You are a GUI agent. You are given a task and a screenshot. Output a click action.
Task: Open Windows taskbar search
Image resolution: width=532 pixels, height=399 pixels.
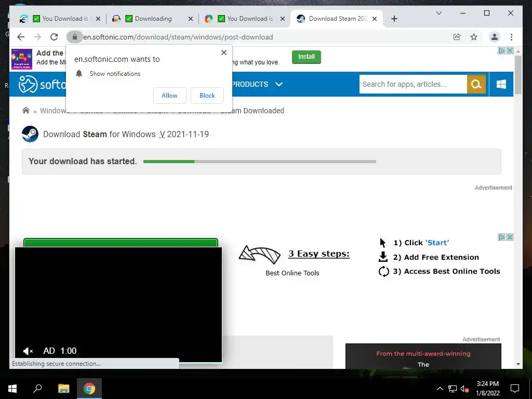point(37,389)
